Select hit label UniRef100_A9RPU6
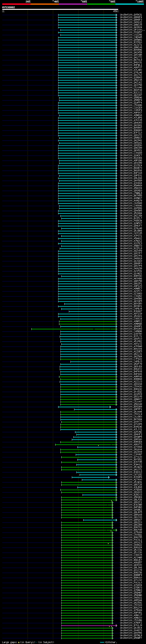This screenshot has width=146, height=644. 131,376
